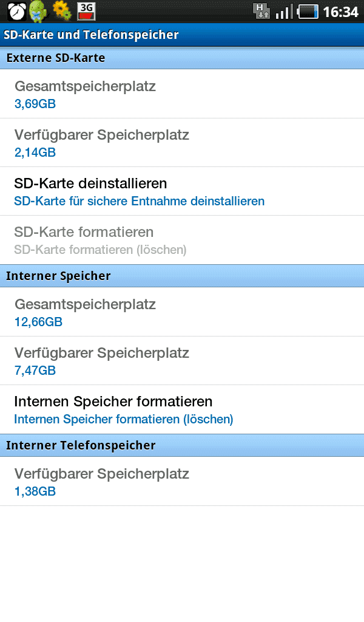The width and height of the screenshot is (364, 622).
Task: Tap the battery level icon
Action: point(308,12)
